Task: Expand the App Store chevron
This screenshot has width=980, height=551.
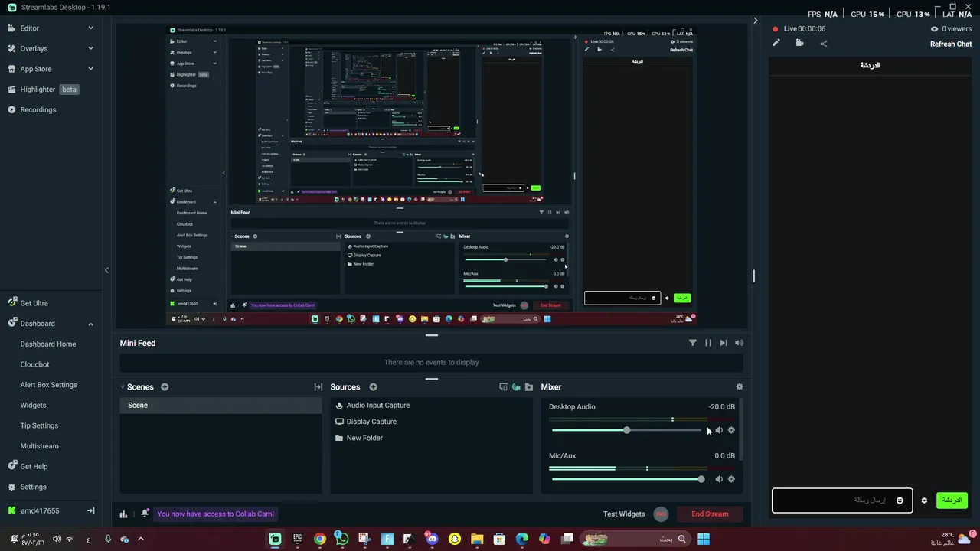Action: coord(90,69)
